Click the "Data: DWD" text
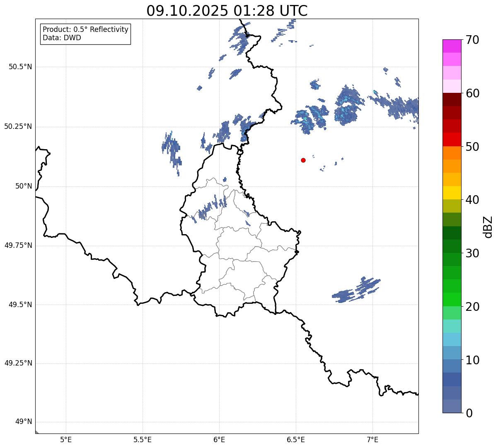Screen dimensions: 498x448 point(62,38)
